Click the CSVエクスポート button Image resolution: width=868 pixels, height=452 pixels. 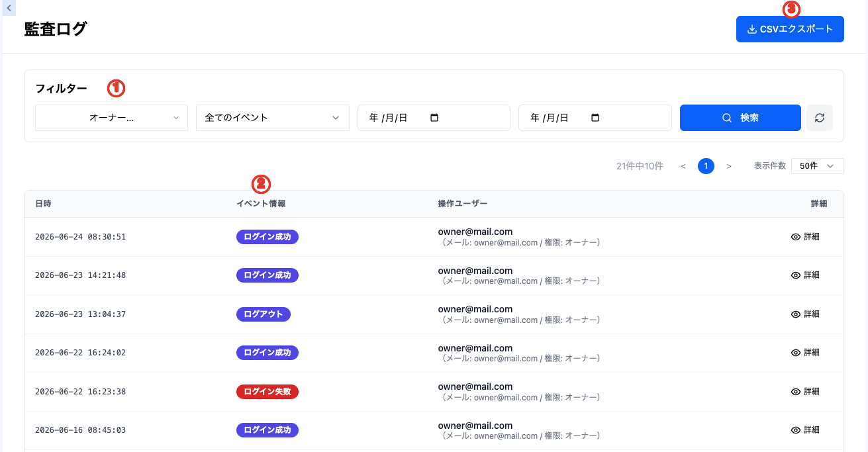coord(790,29)
